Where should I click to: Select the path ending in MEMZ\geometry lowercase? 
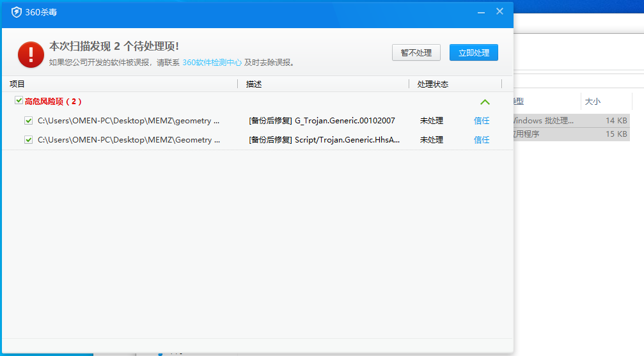coord(129,121)
